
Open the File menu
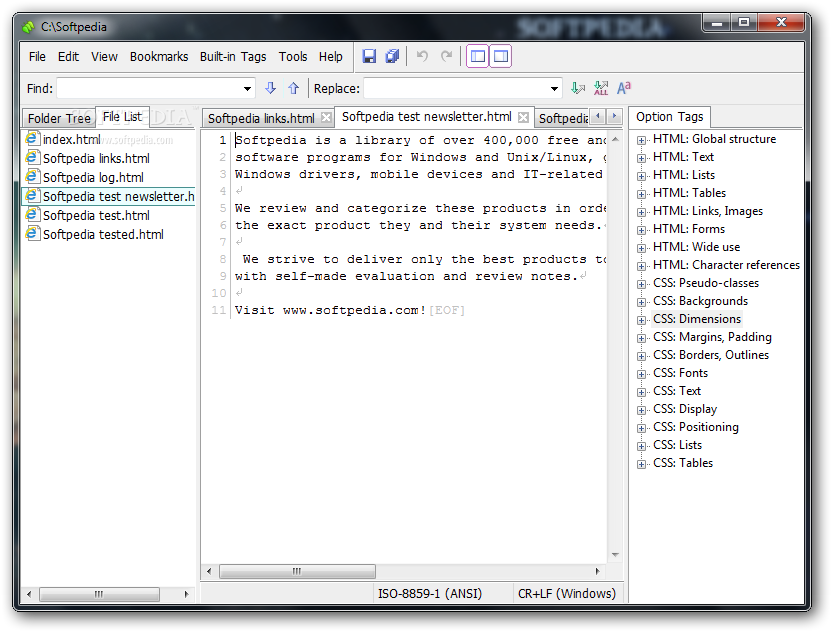tap(37, 57)
